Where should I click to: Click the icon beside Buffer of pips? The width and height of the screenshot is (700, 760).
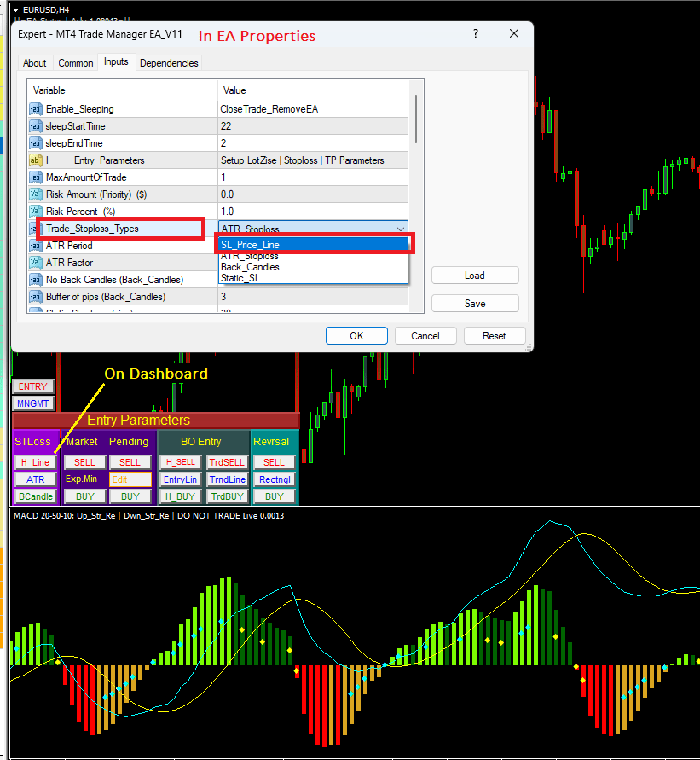(36, 297)
